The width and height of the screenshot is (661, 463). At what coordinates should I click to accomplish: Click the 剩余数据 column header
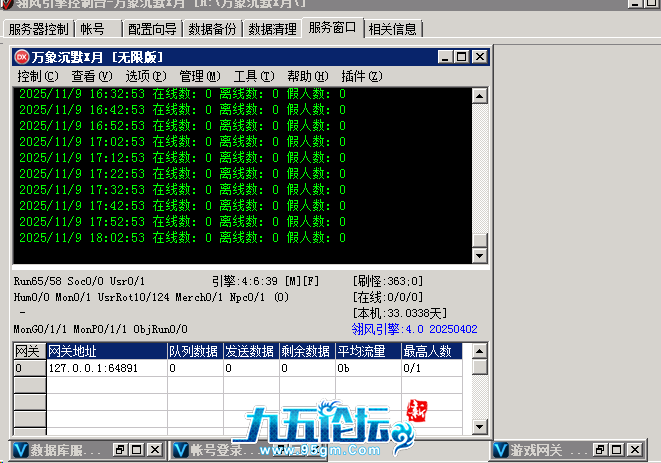point(307,351)
